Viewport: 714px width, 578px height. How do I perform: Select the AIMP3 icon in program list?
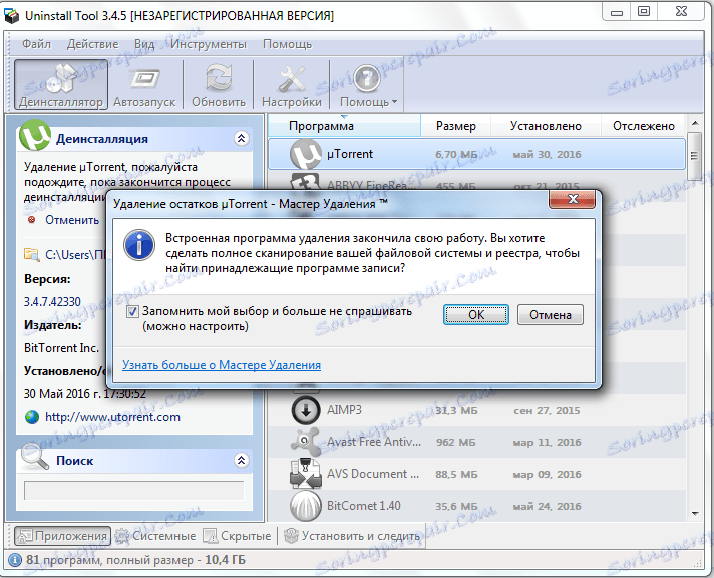click(306, 410)
